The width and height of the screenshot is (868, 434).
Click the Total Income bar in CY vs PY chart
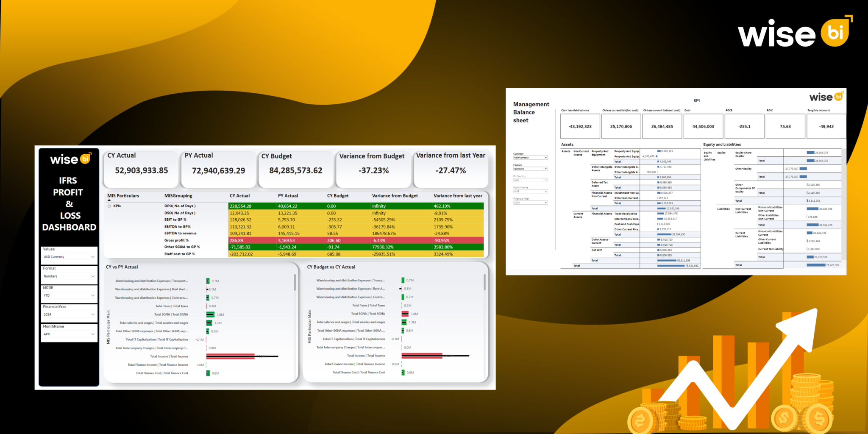tap(231, 356)
